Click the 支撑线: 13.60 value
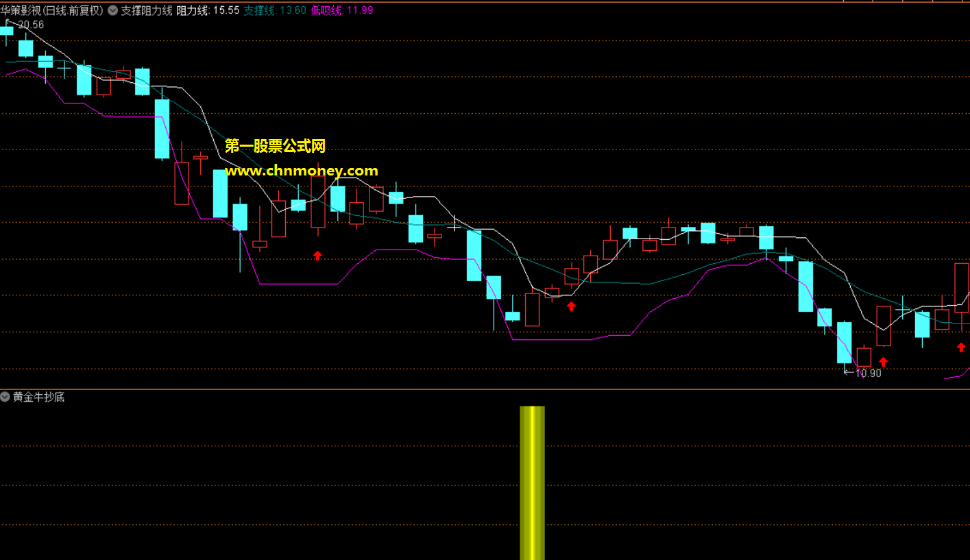 click(x=275, y=10)
